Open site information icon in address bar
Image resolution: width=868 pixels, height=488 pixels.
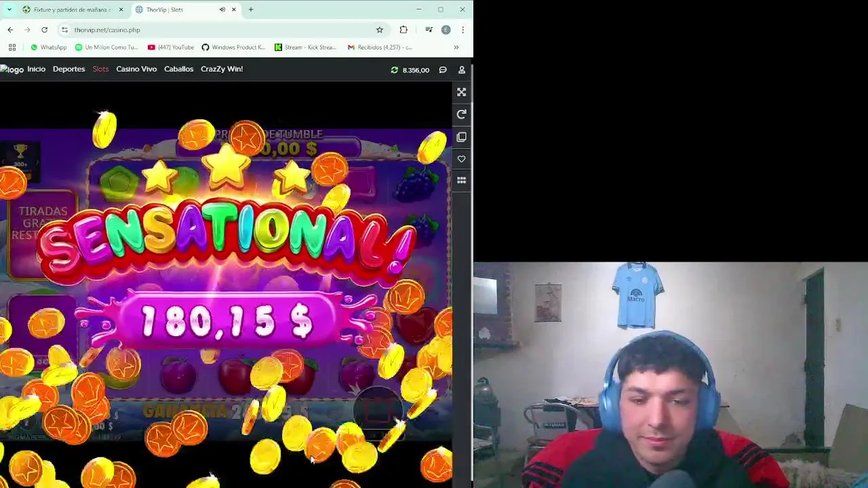[64, 30]
